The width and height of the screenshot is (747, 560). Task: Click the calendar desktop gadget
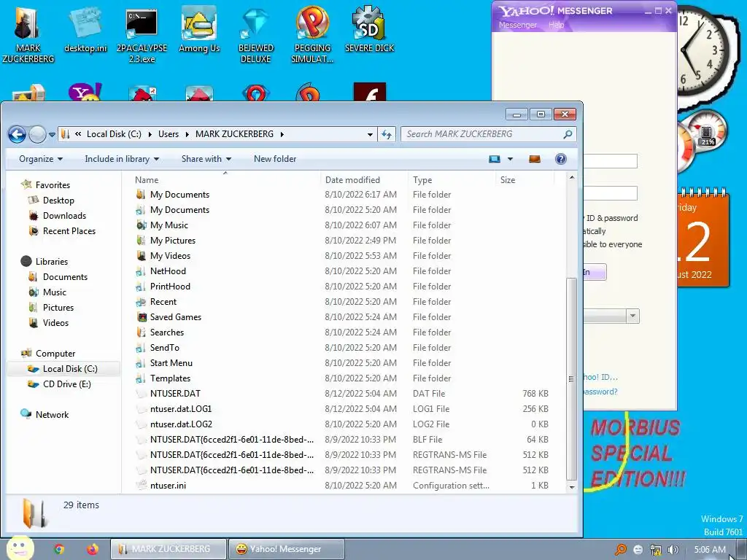pyautogui.click(x=703, y=237)
